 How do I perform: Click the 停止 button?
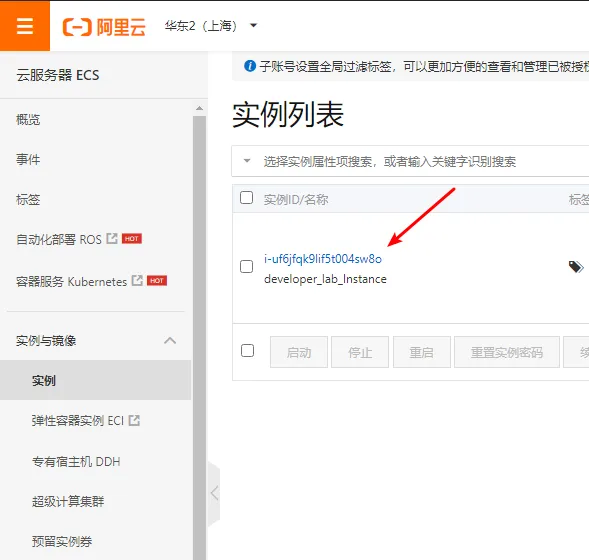click(x=360, y=352)
